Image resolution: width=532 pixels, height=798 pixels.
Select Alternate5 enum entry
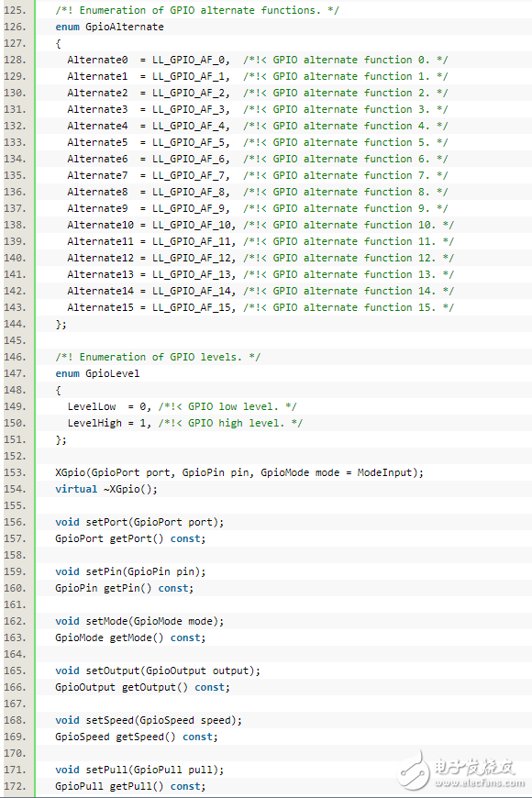tap(97, 142)
